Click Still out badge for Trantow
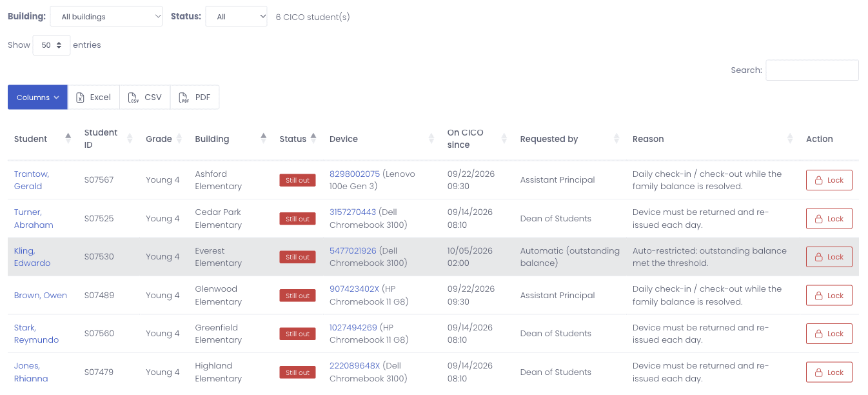The image size is (868, 395). [x=297, y=181]
